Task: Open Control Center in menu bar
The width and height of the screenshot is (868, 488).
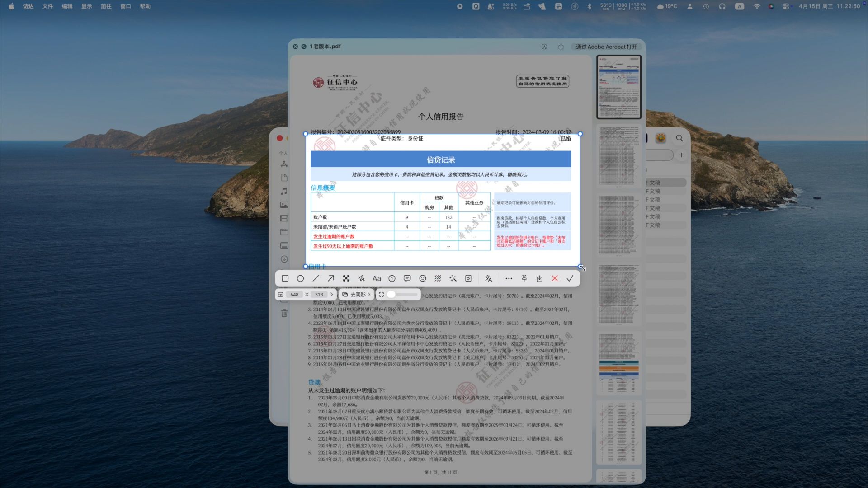Action: point(786,6)
